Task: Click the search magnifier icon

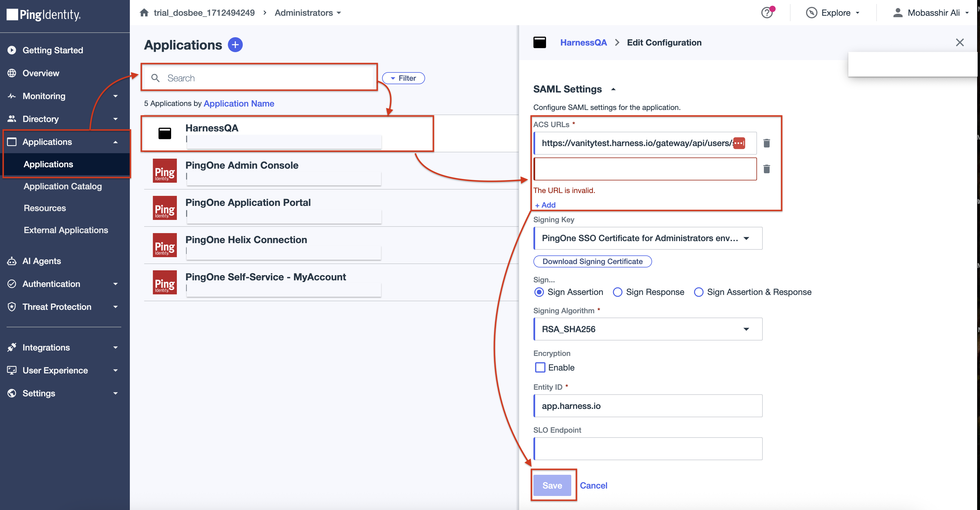Action: (x=155, y=78)
